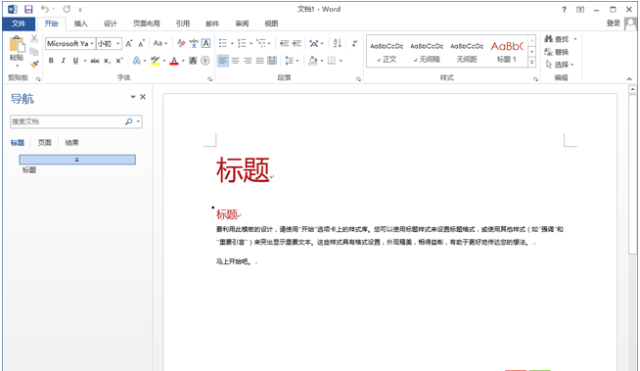The height and width of the screenshot is (371, 640).
Task: Open the highlight color dropdown arrow
Action: 164,61
